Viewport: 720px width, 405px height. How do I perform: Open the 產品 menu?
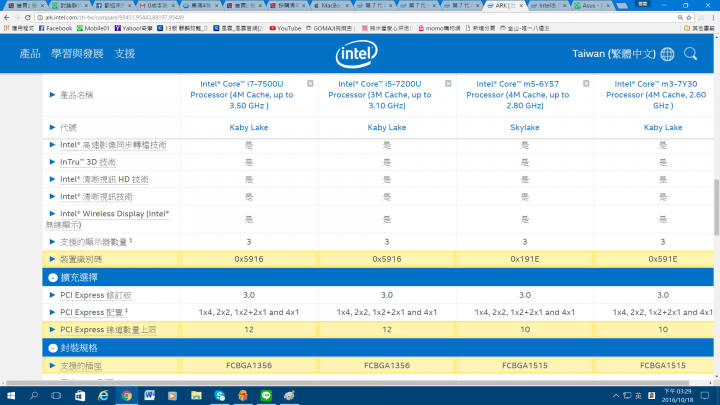point(30,54)
